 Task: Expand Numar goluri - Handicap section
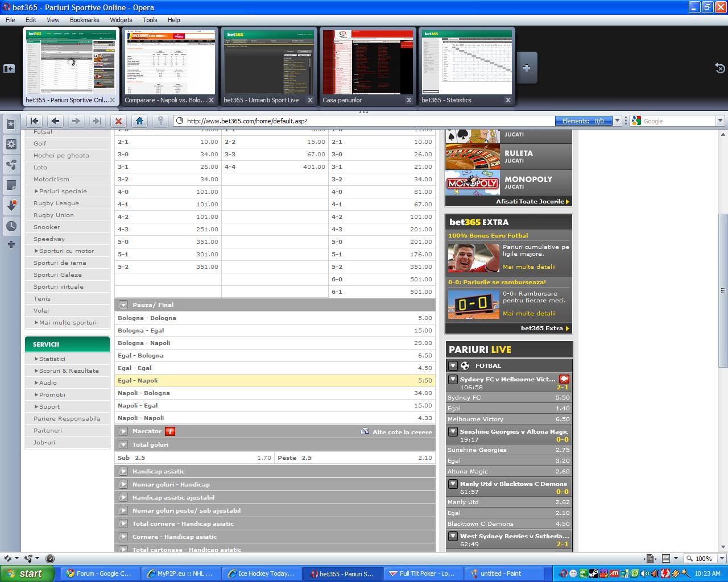[x=123, y=484]
